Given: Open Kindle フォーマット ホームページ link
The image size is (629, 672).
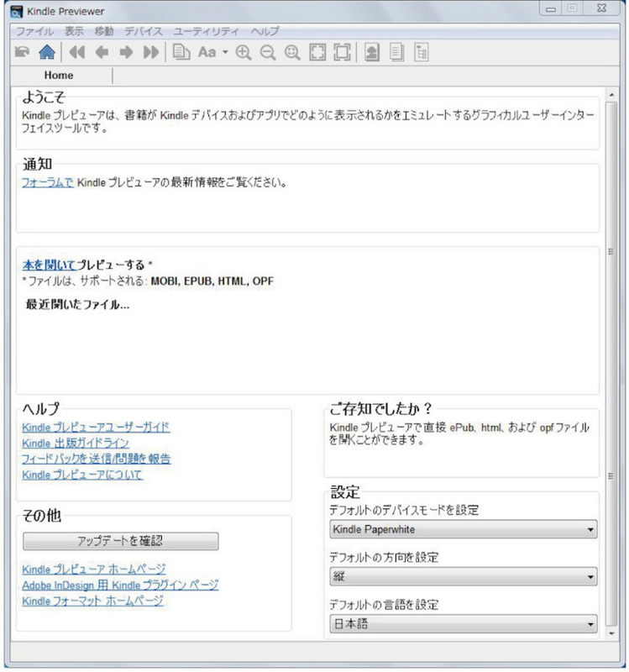Looking at the screenshot, I should (x=92, y=601).
